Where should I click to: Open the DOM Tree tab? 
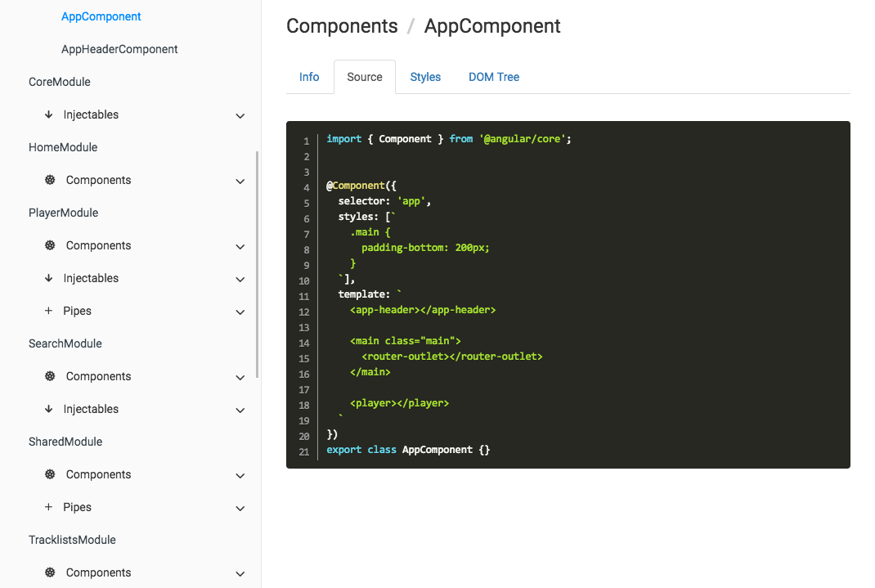494,76
